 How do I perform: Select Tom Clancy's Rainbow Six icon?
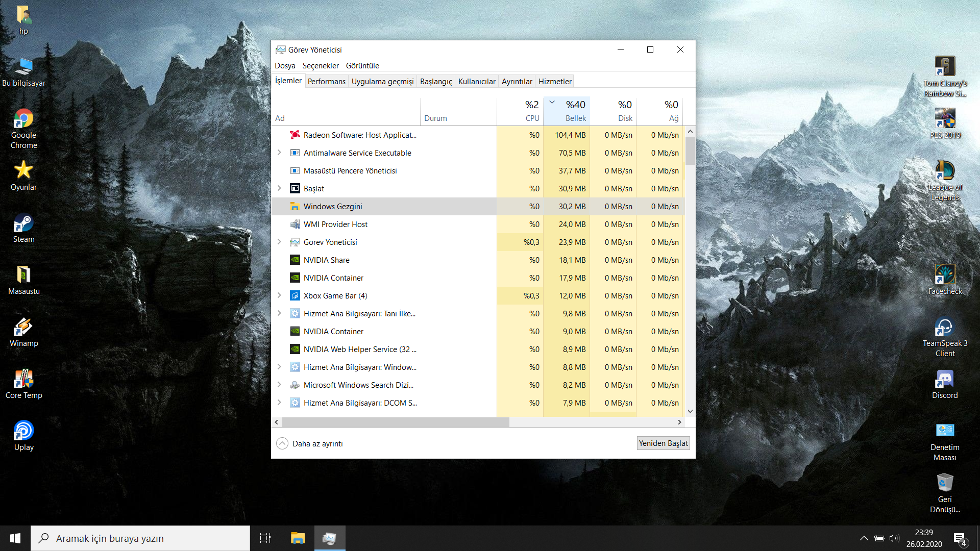(945, 77)
